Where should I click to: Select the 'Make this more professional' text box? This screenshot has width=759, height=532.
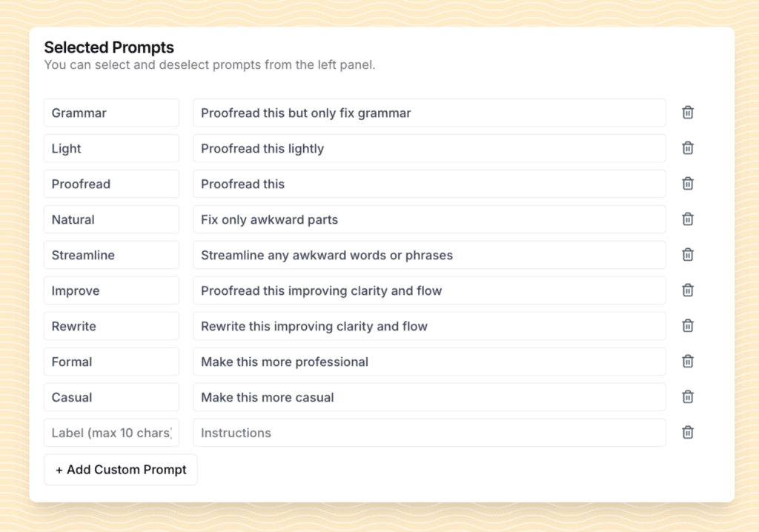(x=430, y=362)
